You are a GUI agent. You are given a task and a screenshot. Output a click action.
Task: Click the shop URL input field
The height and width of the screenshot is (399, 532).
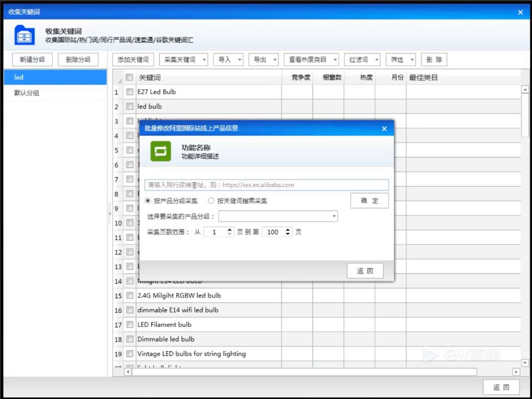pyautogui.click(x=267, y=185)
